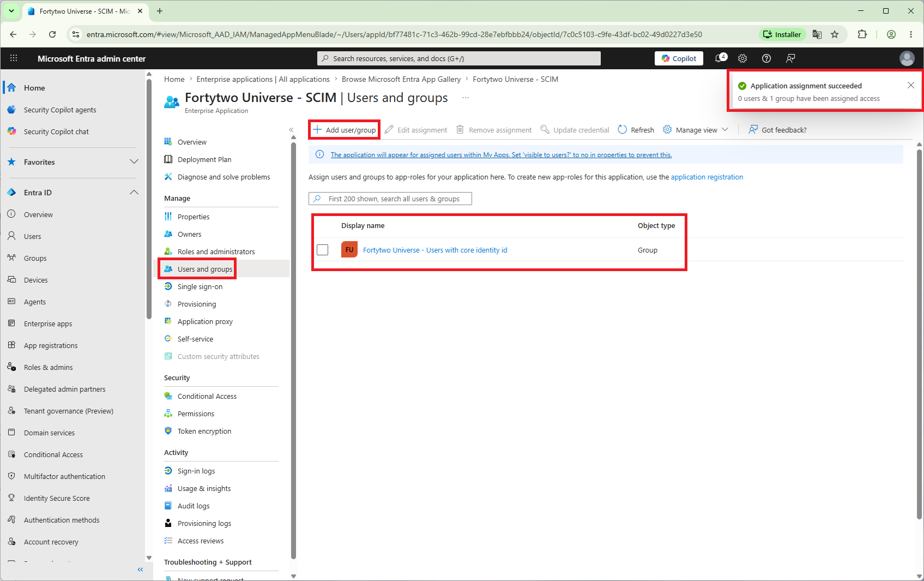Open Sign-in logs
The width and height of the screenshot is (924, 581).
pyautogui.click(x=196, y=471)
